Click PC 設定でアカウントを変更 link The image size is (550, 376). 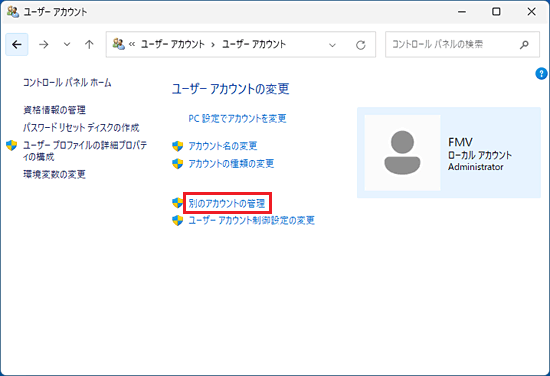237,119
